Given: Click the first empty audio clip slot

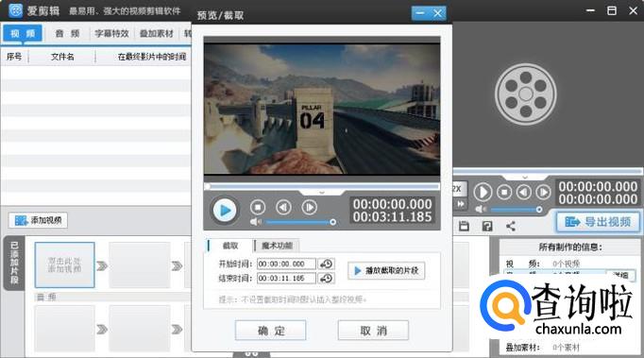Looking at the screenshot, I should tap(65, 328).
